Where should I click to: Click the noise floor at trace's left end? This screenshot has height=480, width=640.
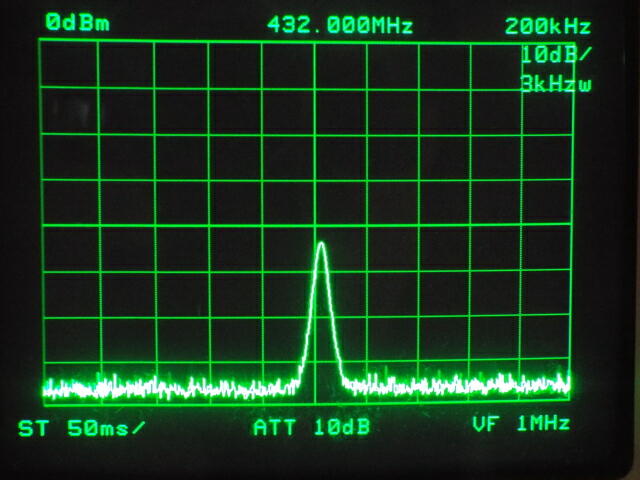point(48,386)
